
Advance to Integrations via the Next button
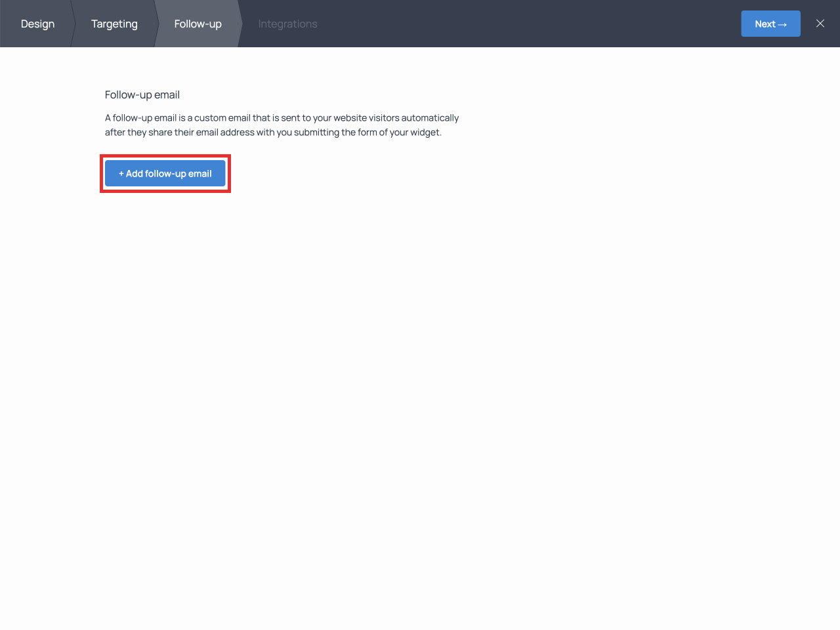(x=770, y=24)
